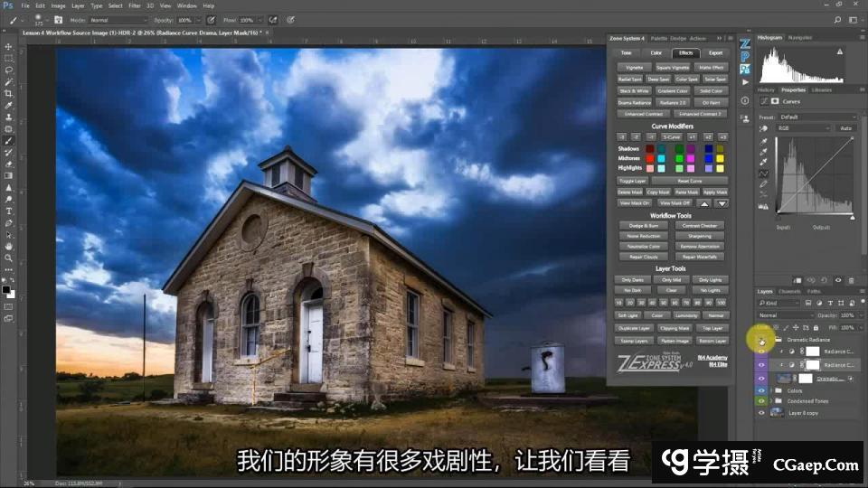
Task: Click the Dramatic layer image thumbnail
Action: click(x=784, y=379)
